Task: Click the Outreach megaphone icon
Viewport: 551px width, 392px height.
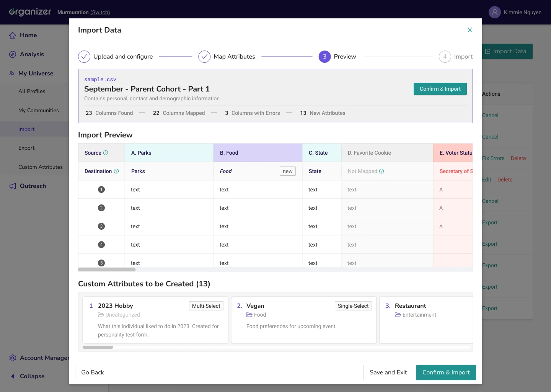Action: tap(13, 186)
